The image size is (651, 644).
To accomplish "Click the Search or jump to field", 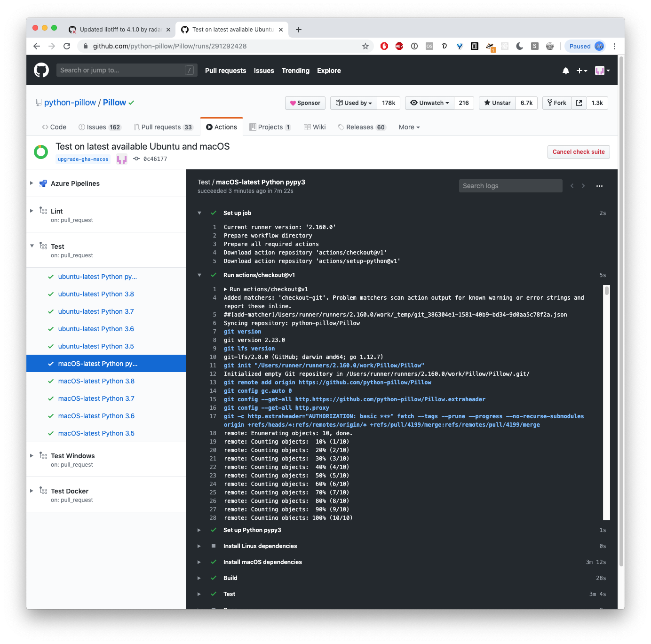I will 127,70.
